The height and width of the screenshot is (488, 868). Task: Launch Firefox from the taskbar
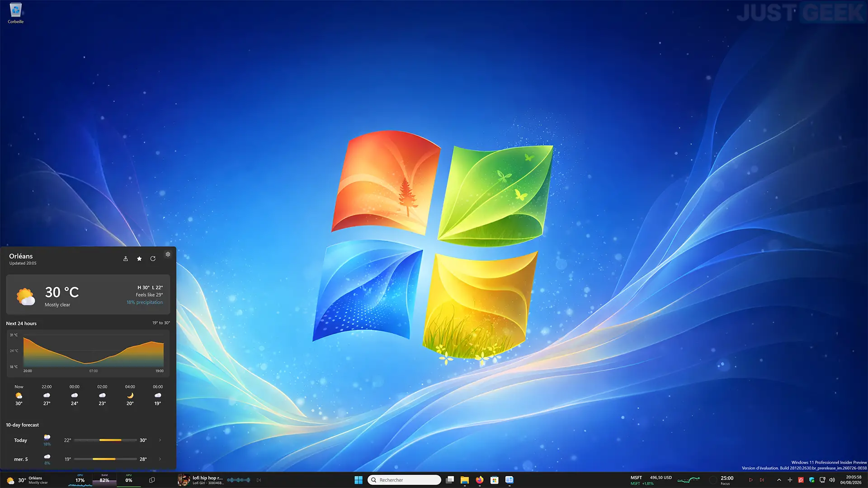coord(480,480)
